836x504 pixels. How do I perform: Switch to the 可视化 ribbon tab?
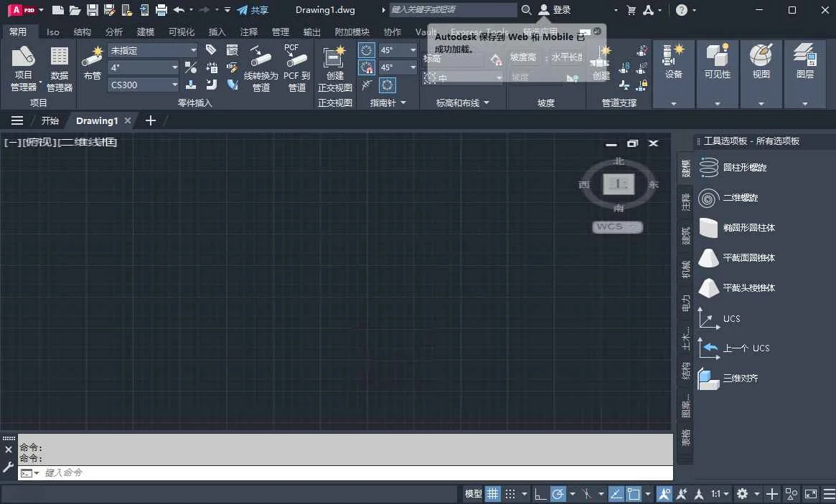tap(182, 32)
